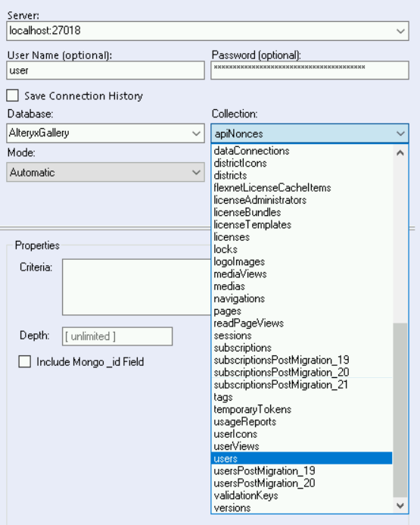Choose districts collection entry
The width and height of the screenshot is (420, 525).
pyautogui.click(x=302, y=176)
